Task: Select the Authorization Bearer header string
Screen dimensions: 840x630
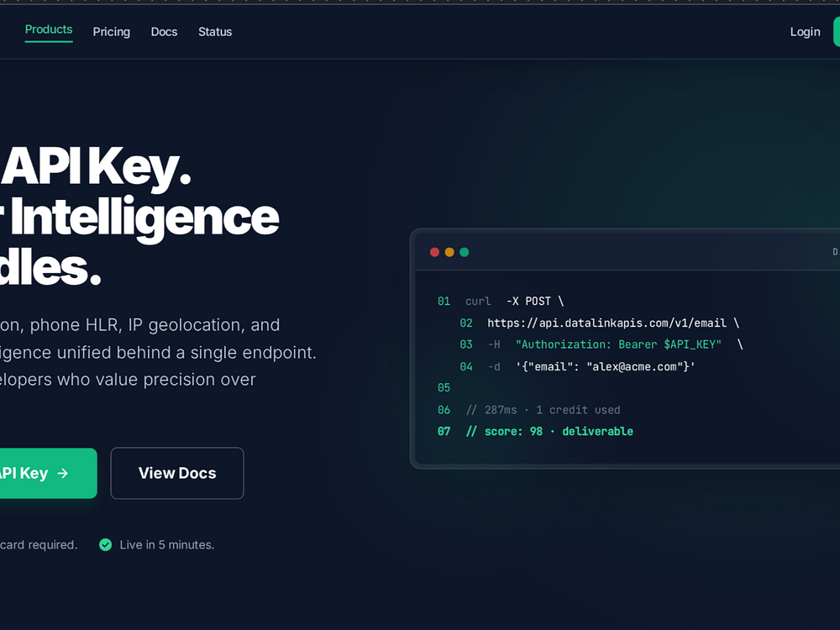Action: 618,344
